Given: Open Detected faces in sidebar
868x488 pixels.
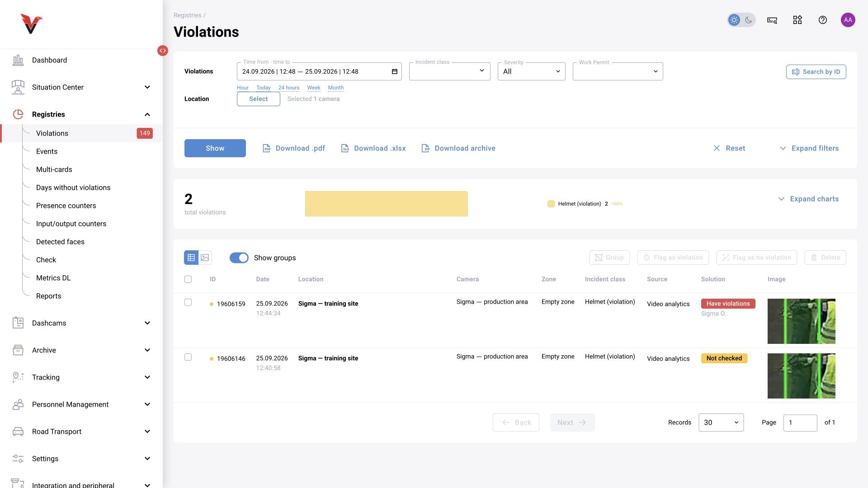Looking at the screenshot, I should click(60, 242).
